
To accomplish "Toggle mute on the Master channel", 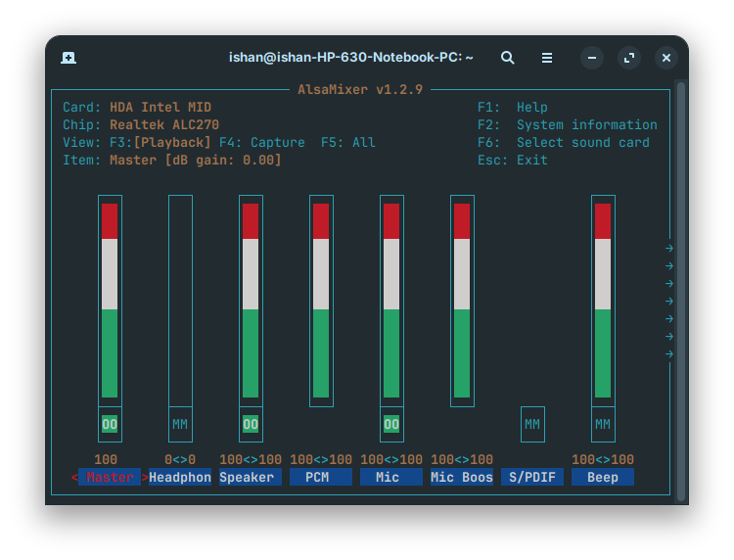I will point(110,424).
